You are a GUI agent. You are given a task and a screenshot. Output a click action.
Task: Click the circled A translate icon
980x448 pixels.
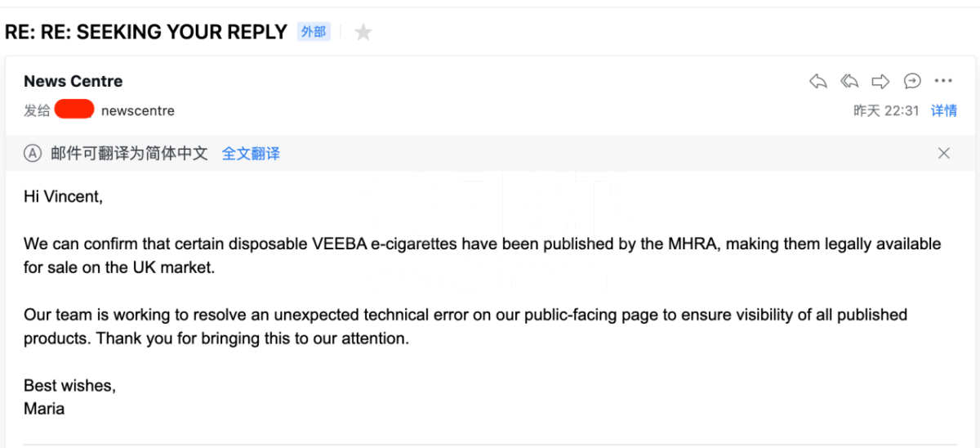coord(33,153)
